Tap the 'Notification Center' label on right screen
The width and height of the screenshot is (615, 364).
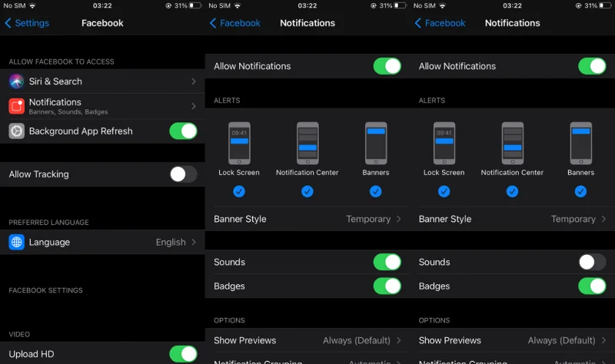click(512, 172)
